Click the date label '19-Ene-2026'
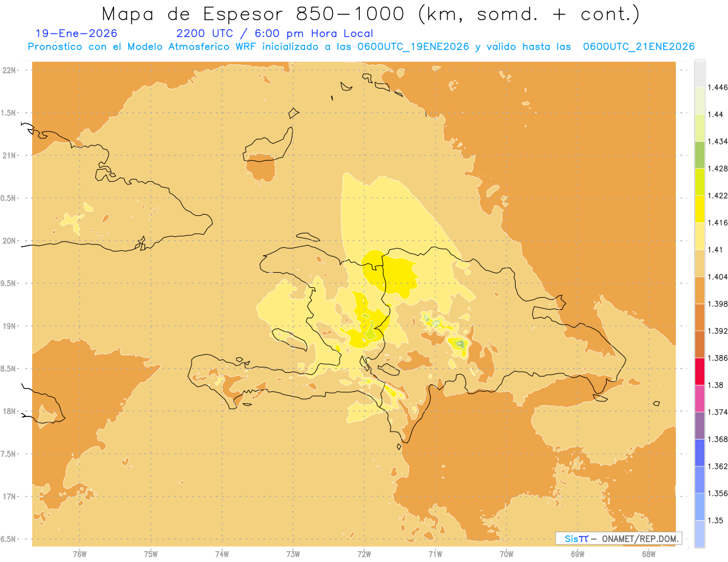 point(76,34)
